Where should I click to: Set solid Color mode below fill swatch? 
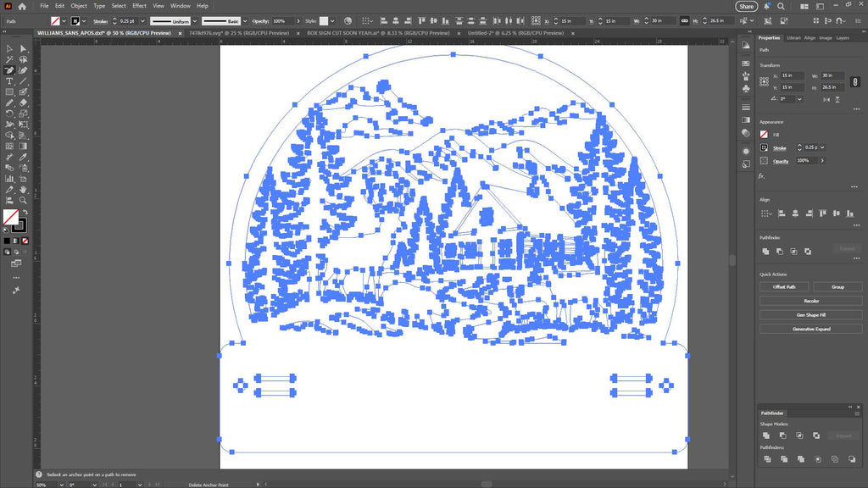pyautogui.click(x=7, y=241)
